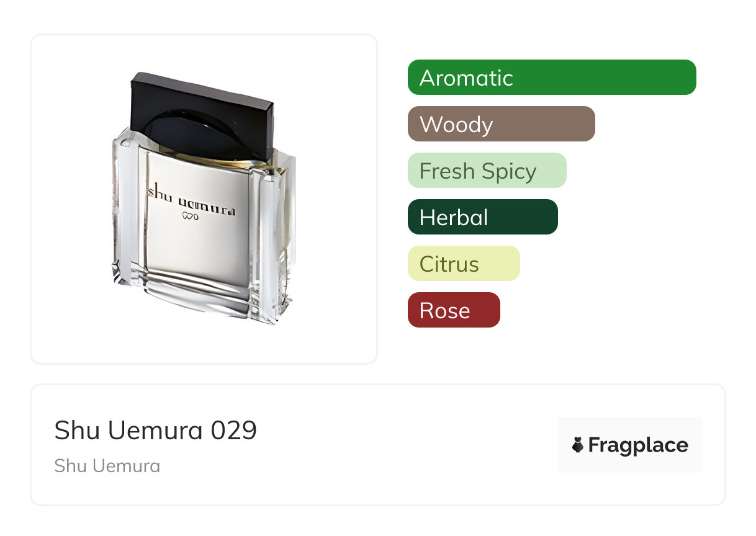The height and width of the screenshot is (536, 756).
Task: Select the dark green Herbal accord bar
Action: (x=483, y=217)
